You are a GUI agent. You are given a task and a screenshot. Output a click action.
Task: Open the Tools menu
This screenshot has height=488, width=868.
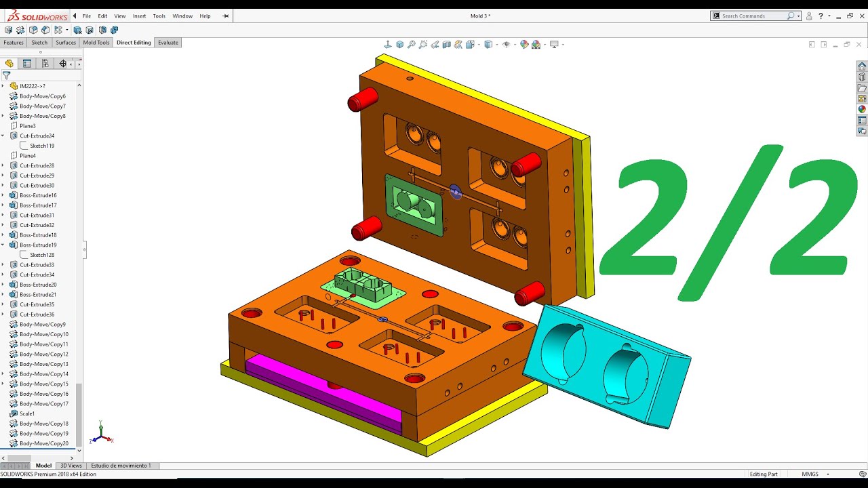(159, 16)
